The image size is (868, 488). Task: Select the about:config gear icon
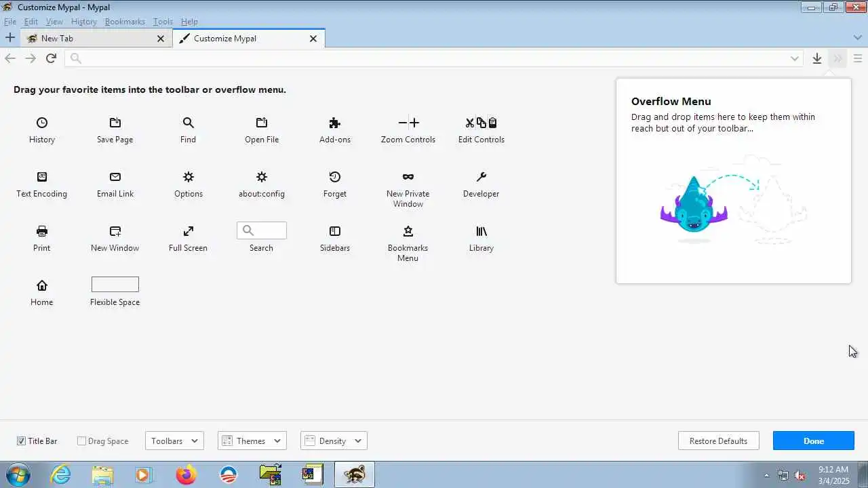point(262,177)
